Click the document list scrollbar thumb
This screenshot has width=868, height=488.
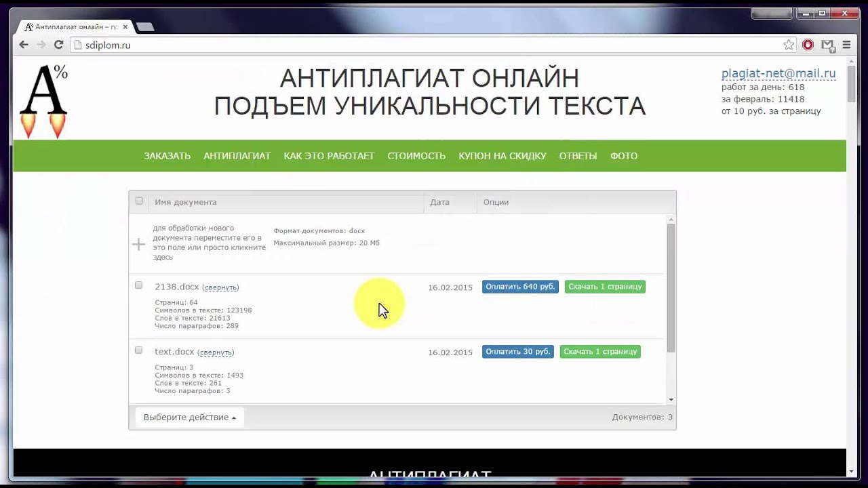click(671, 288)
